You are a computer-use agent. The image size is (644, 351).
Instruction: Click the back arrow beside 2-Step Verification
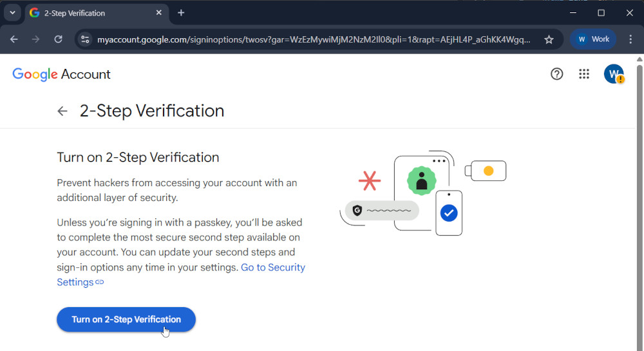point(62,111)
